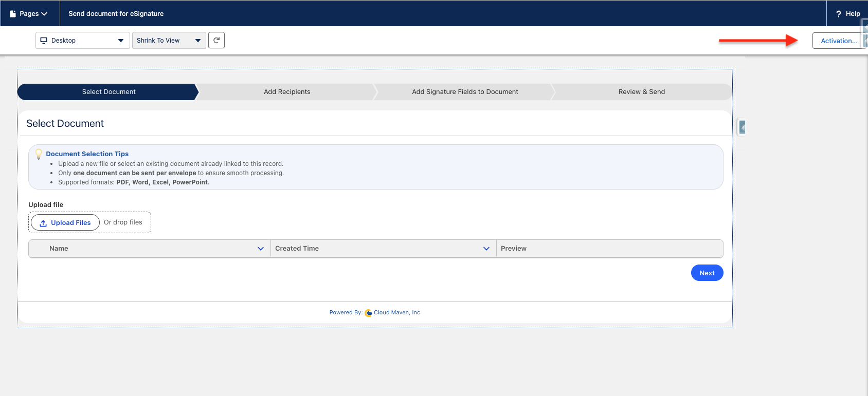This screenshot has width=868, height=396.
Task: Jump to the Review & Send step
Action: [x=642, y=92]
